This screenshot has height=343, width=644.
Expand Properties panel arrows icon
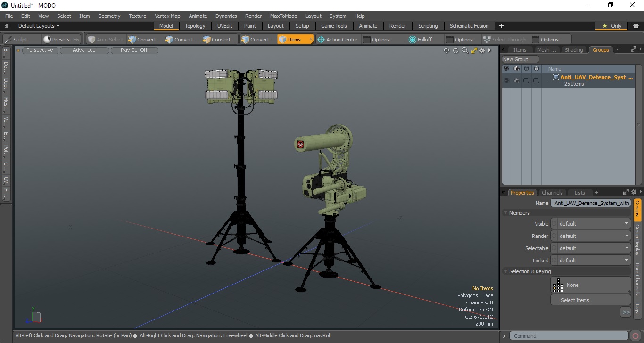tap(626, 192)
